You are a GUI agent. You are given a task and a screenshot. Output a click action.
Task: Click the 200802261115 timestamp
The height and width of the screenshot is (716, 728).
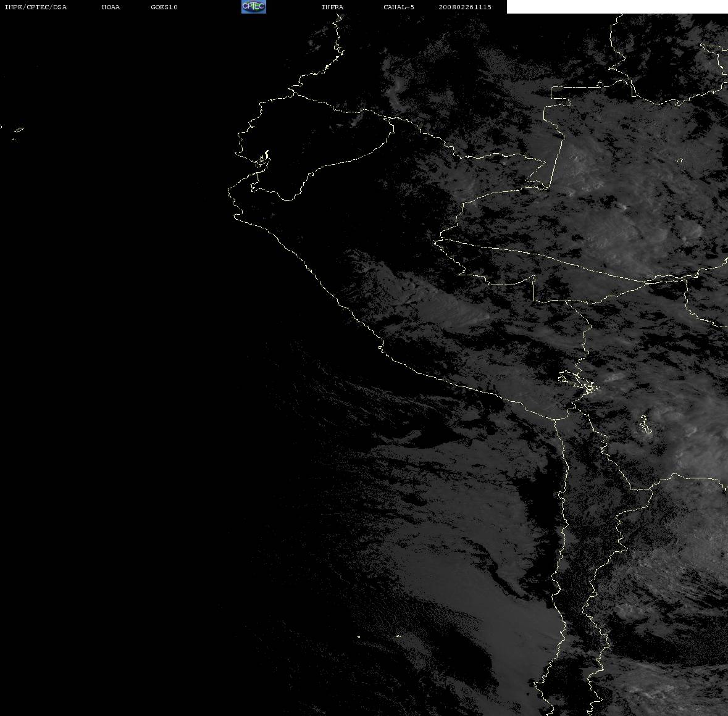465,7
